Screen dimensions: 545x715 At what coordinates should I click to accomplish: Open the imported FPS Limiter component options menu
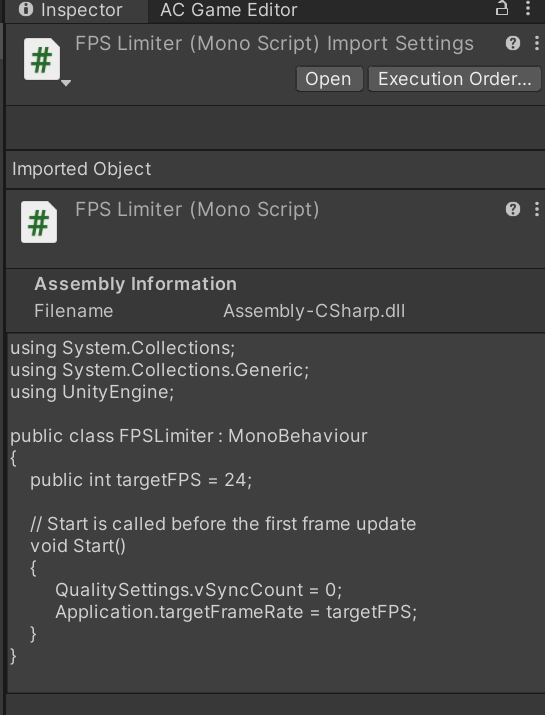(x=537, y=209)
